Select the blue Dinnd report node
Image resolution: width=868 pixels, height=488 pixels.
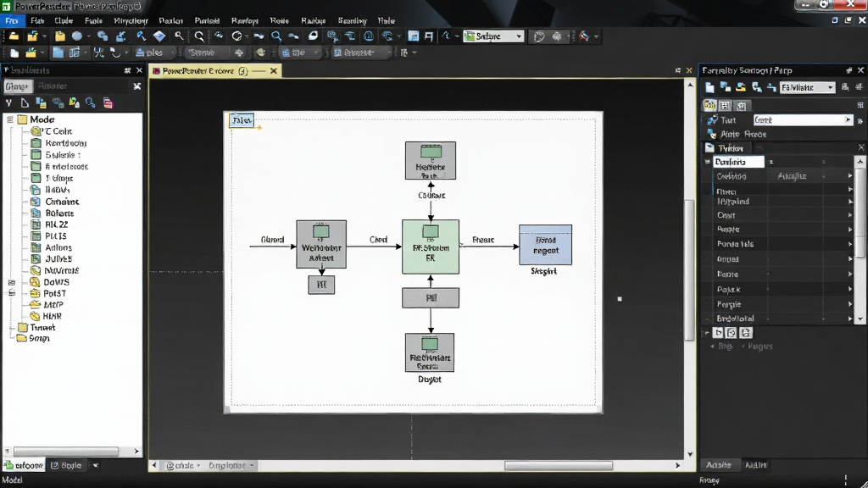545,245
